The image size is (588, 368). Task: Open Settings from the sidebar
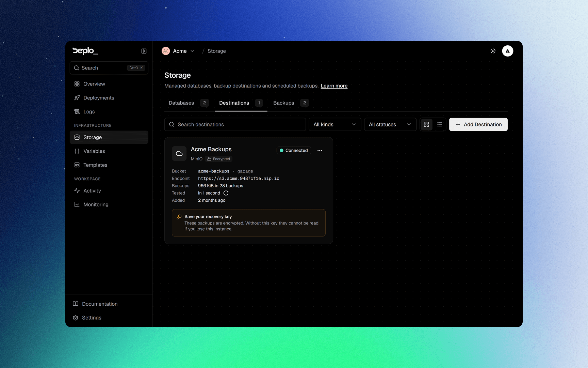(x=109, y=318)
